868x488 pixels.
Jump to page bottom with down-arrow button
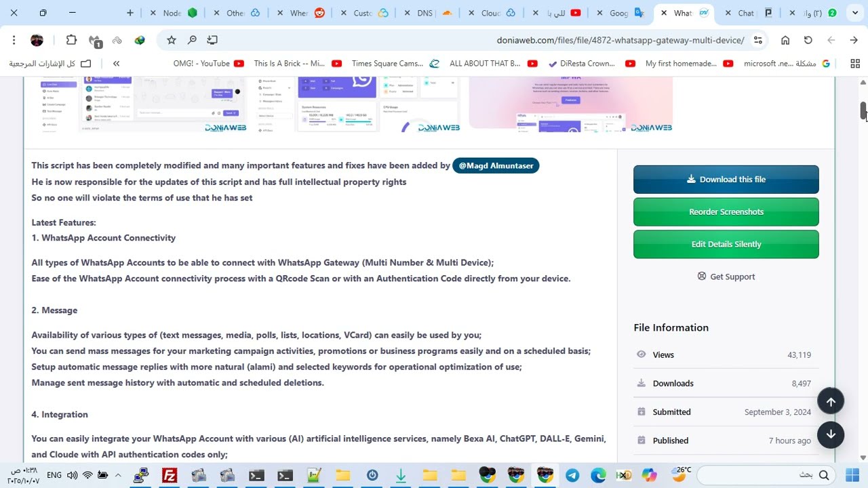tap(831, 434)
